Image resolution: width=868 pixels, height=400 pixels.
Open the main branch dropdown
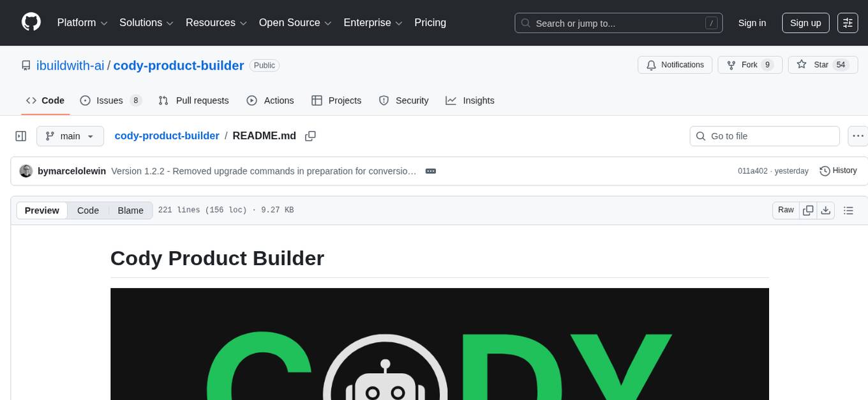[x=70, y=135]
